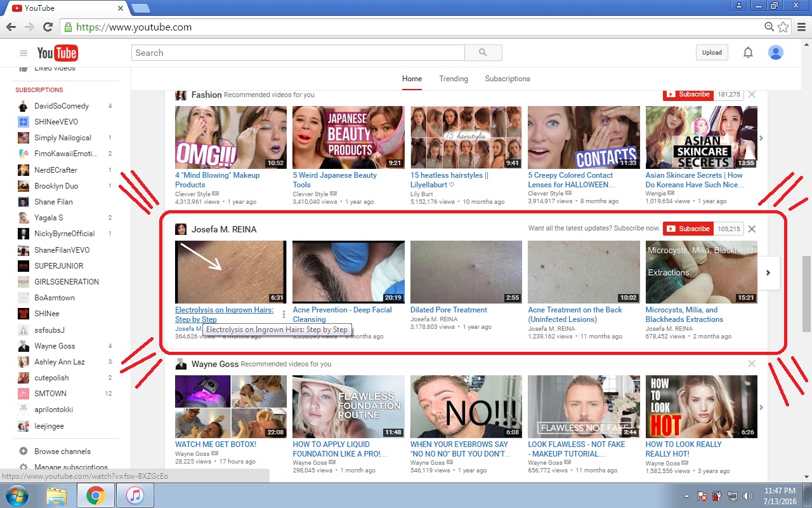Dismiss the Wayne Goss recommendation section
The width and height of the screenshot is (812, 508).
coord(752,364)
